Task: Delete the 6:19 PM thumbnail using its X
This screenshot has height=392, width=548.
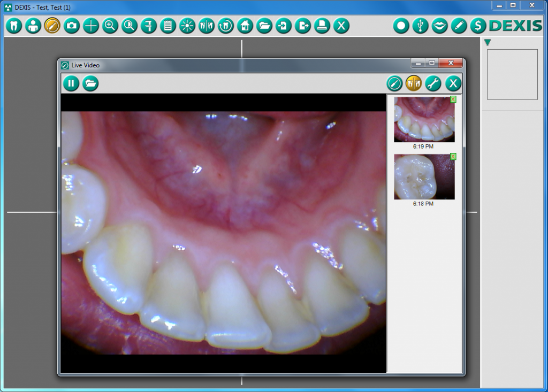Action: [453, 99]
